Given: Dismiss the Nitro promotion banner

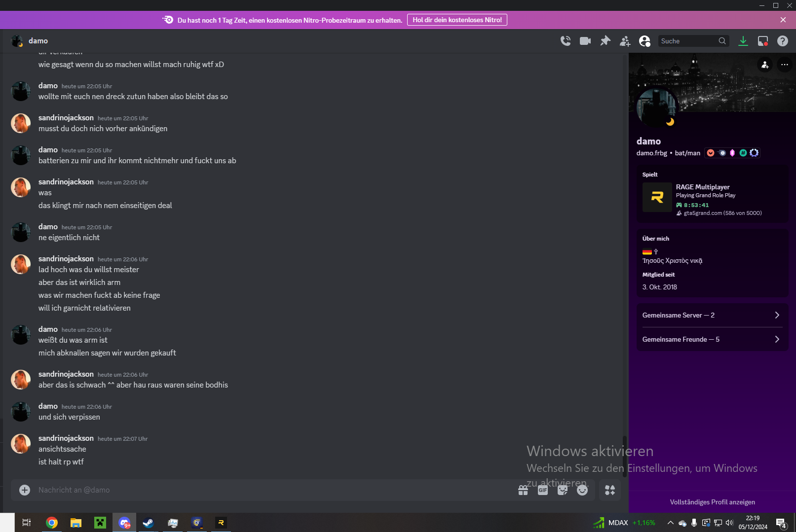Looking at the screenshot, I should pos(783,20).
